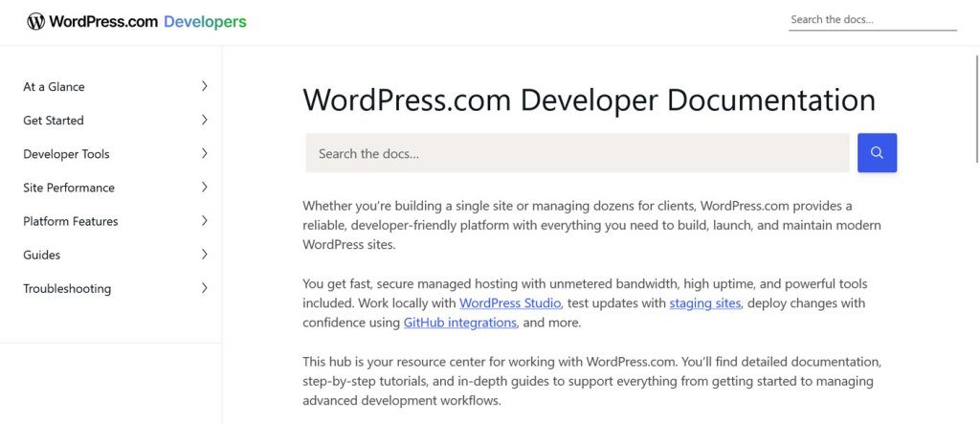The image size is (980, 424).
Task: Follow the GitHub integrations link
Action: point(460,323)
